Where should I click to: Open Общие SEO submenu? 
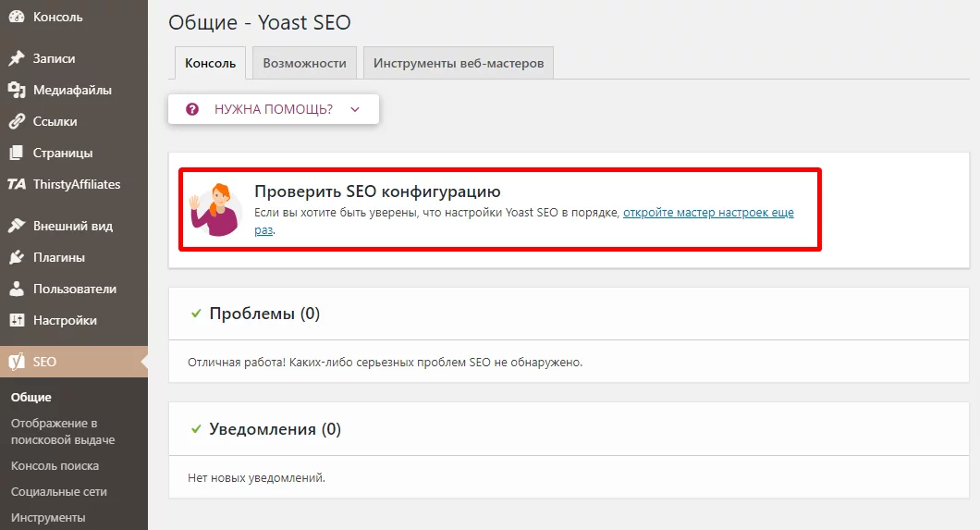[x=31, y=397]
